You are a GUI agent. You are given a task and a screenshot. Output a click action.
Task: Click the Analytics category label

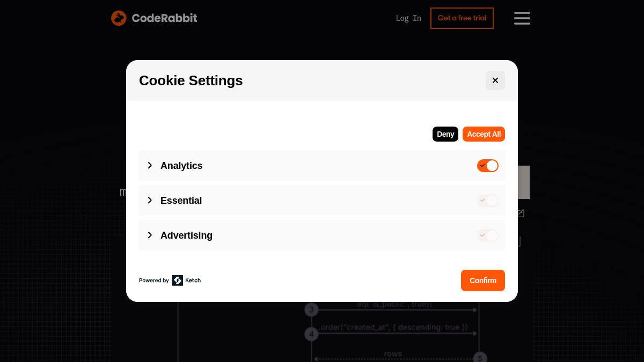pyautogui.click(x=181, y=166)
